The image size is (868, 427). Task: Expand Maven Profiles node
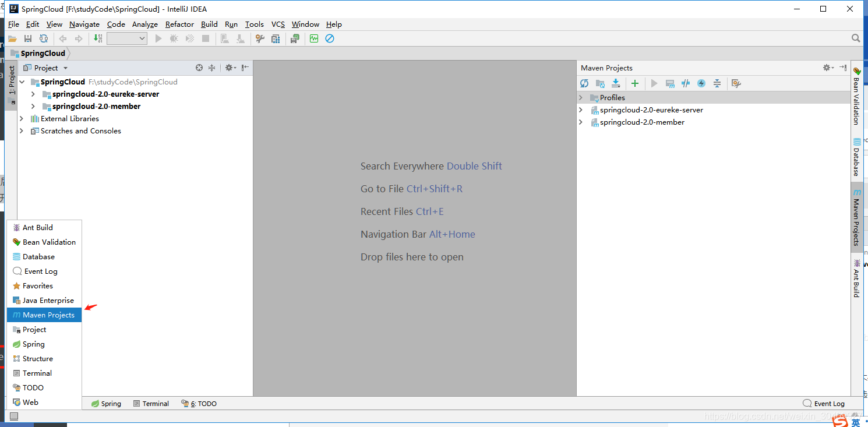point(581,97)
